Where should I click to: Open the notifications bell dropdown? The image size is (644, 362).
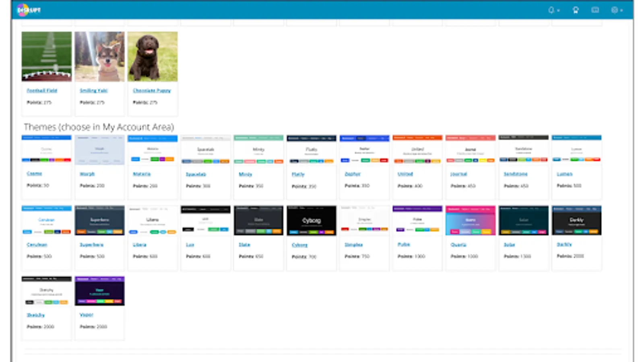[x=554, y=10]
